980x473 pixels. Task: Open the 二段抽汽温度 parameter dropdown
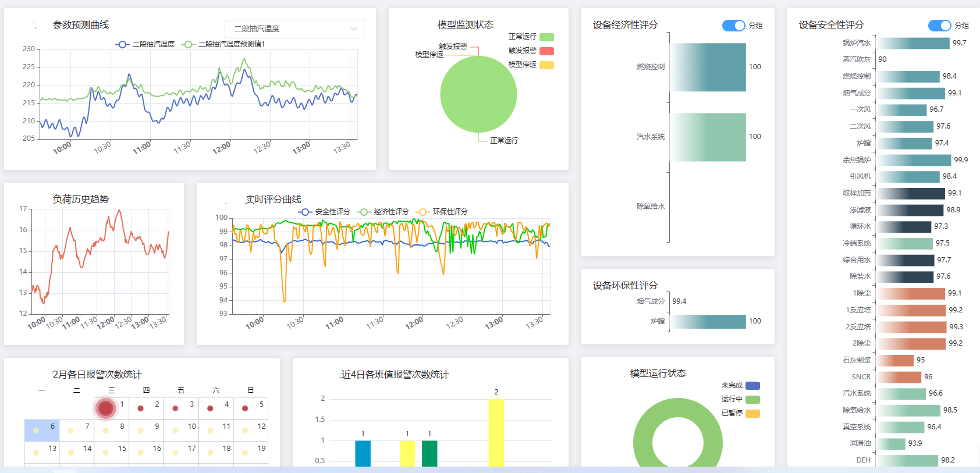294,29
